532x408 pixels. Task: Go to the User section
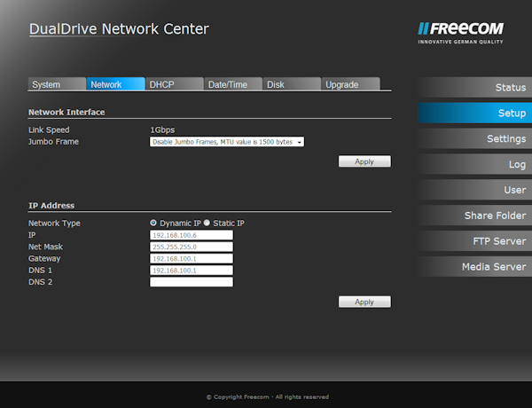(x=474, y=191)
